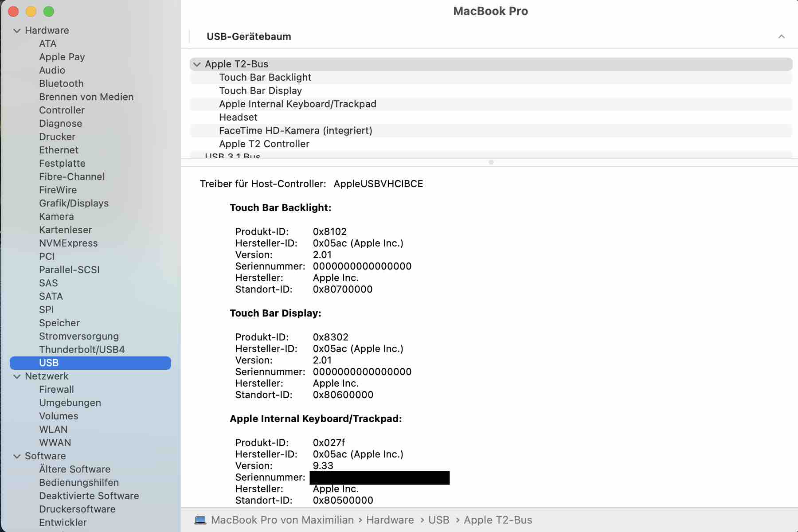Select Touch Bar Backlight in device tree

(x=491, y=78)
